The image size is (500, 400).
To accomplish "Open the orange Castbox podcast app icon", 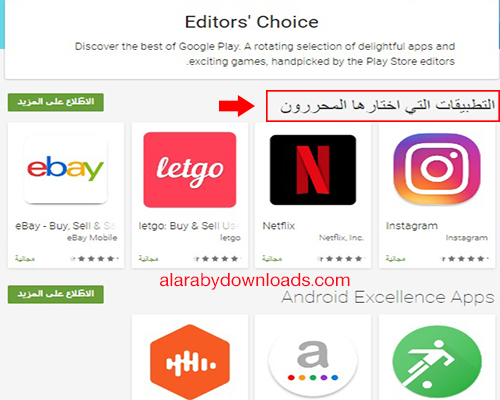I will pyautogui.click(x=190, y=362).
